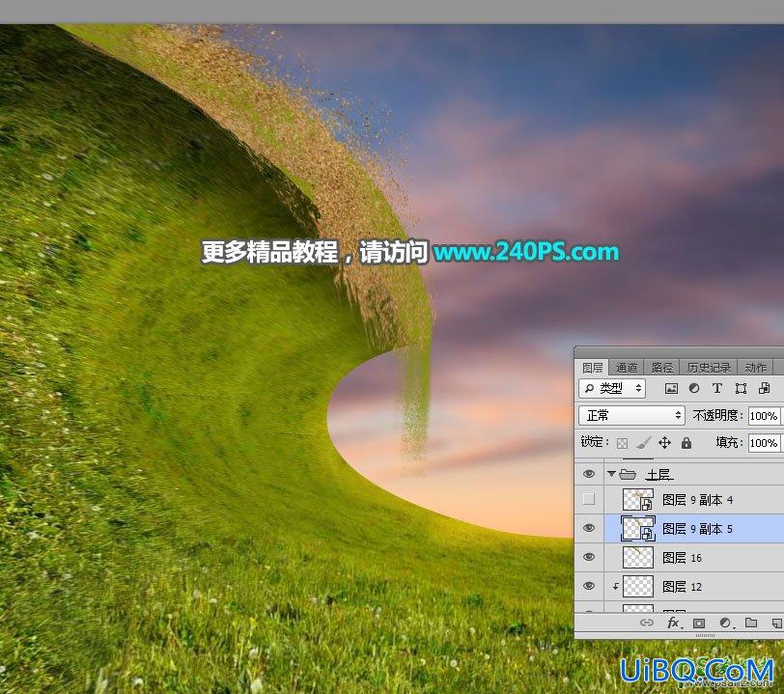Filter layers by pixel image type

[671, 388]
